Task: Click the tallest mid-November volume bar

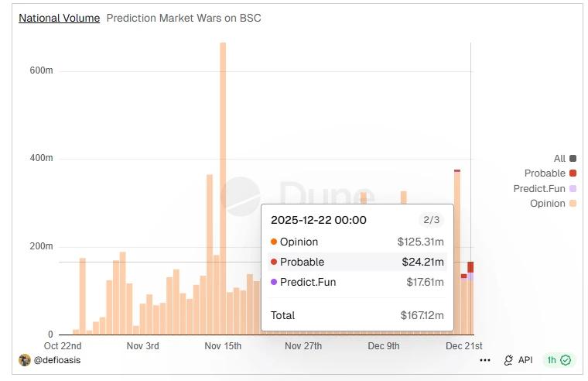Action: 223,186
